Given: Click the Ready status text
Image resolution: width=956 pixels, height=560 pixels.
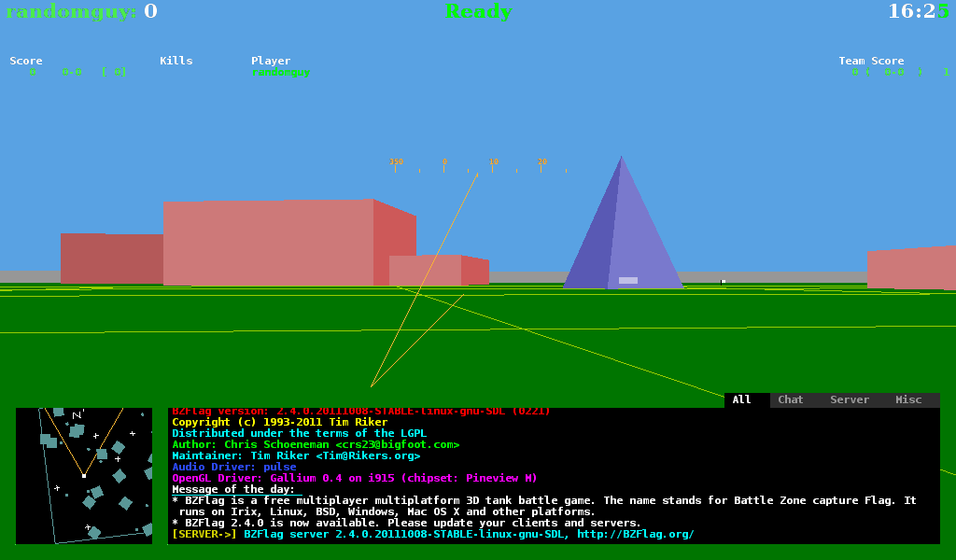Looking at the screenshot, I should [x=478, y=12].
